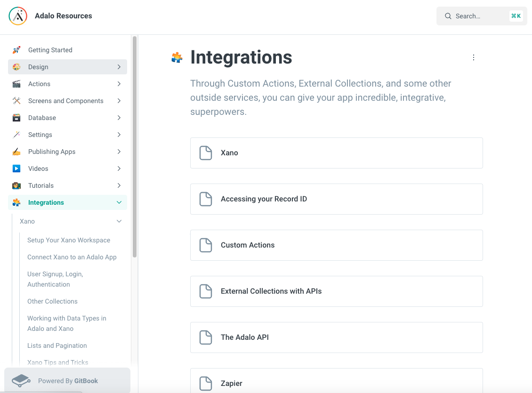Open External Collections with APIs card
The width and height of the screenshot is (532, 393).
[336, 291]
